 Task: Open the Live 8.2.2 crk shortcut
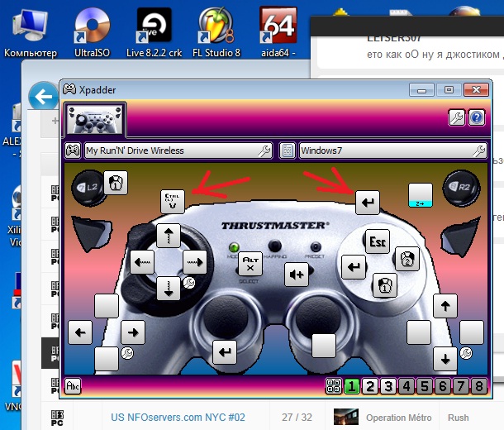[154, 32]
